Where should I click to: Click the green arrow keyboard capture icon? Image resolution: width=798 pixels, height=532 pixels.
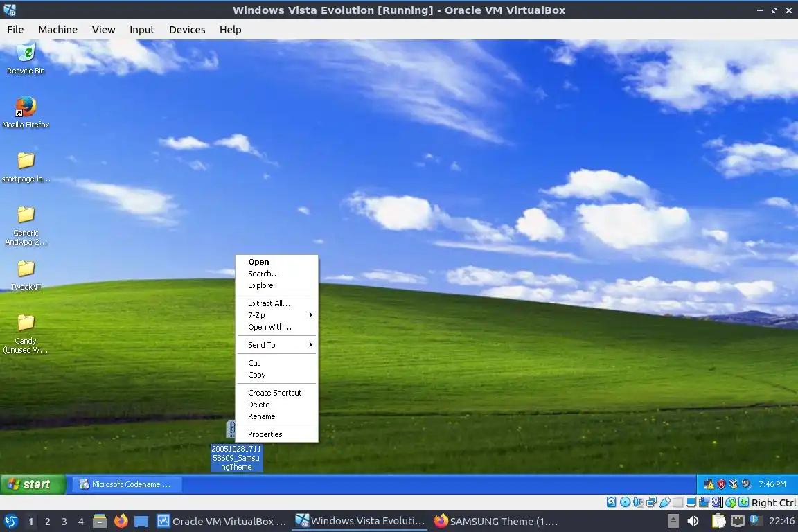tap(743, 502)
